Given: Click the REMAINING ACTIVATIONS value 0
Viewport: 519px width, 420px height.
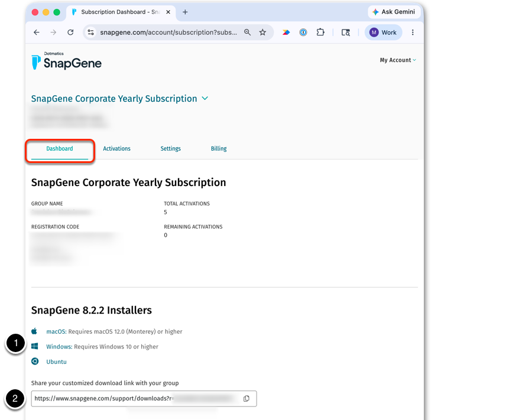Looking at the screenshot, I should (166, 235).
